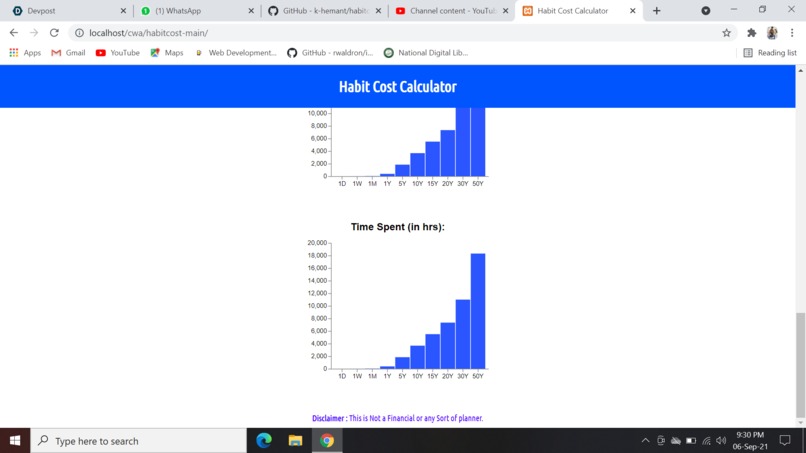Click the 20Y bar in Time Spent chart

[448, 346]
